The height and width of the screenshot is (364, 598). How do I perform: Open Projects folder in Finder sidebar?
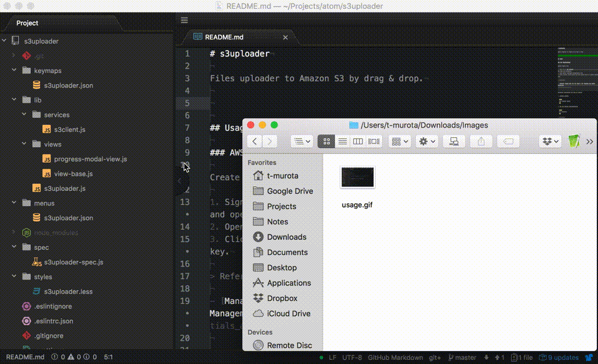tap(282, 206)
